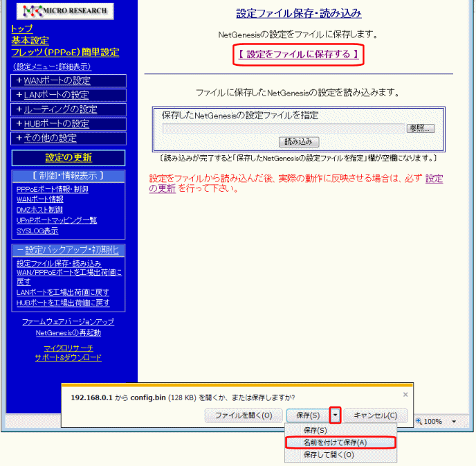476x466 pixels.
Task: Open the フレッツ(PPPoE)簡単設定 link
Action: pyautogui.click(x=65, y=53)
